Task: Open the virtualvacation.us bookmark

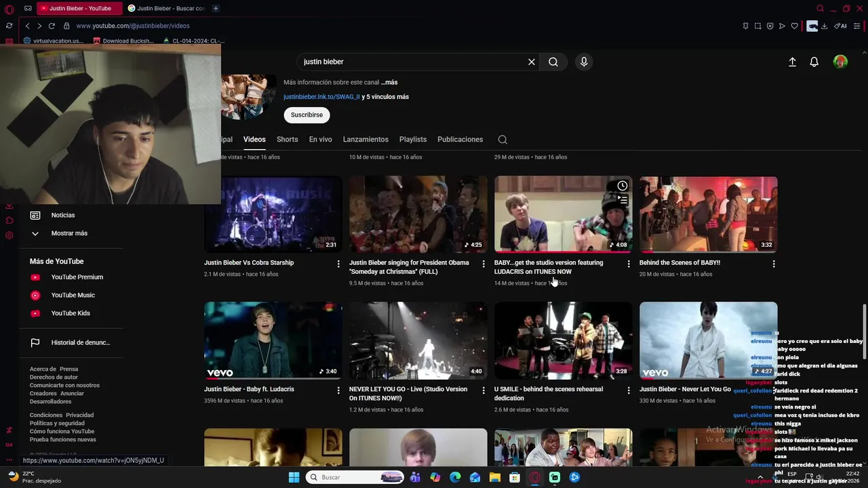Action: pyautogui.click(x=53, y=41)
